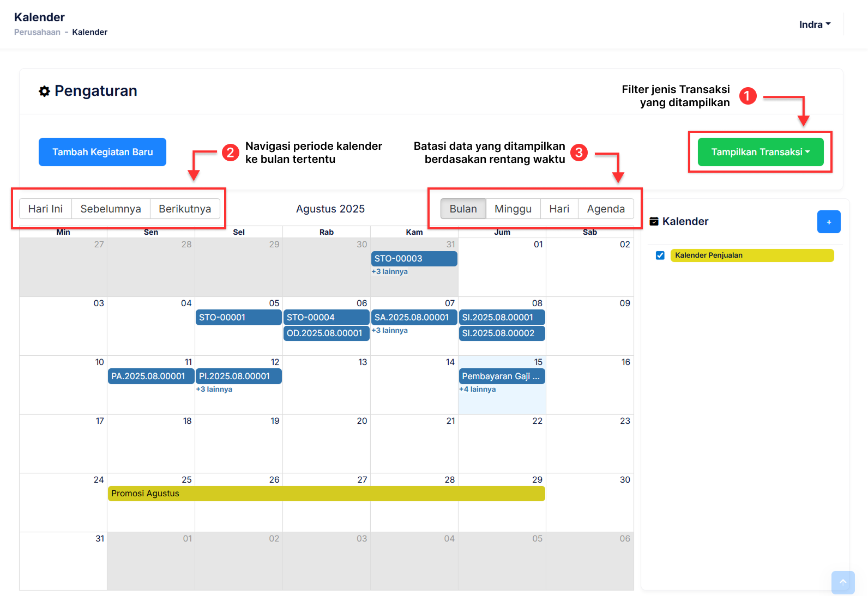Expand the +4 lainnya events on the 15th
Screen dimensions: 868x596
478,390
